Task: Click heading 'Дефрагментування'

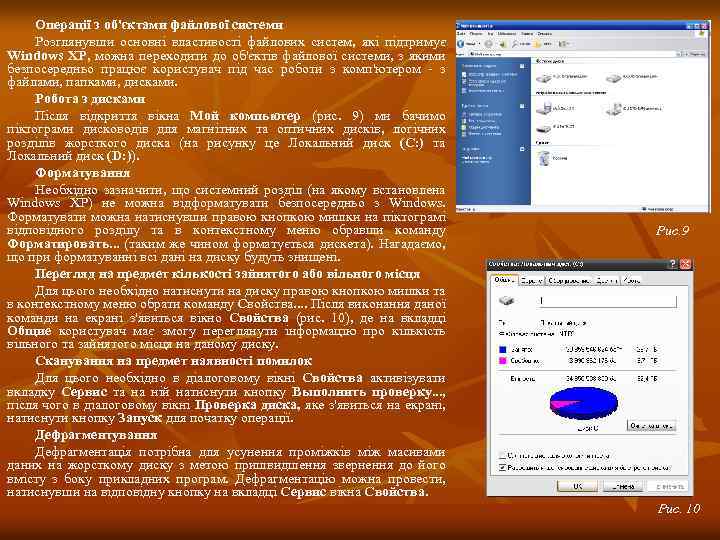Action: [x=96, y=434]
